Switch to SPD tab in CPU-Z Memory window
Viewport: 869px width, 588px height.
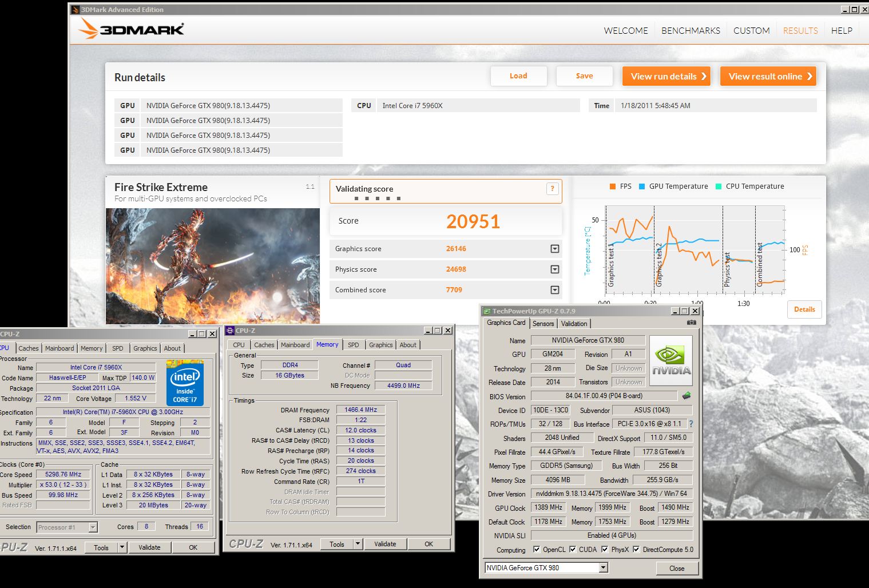pos(354,345)
